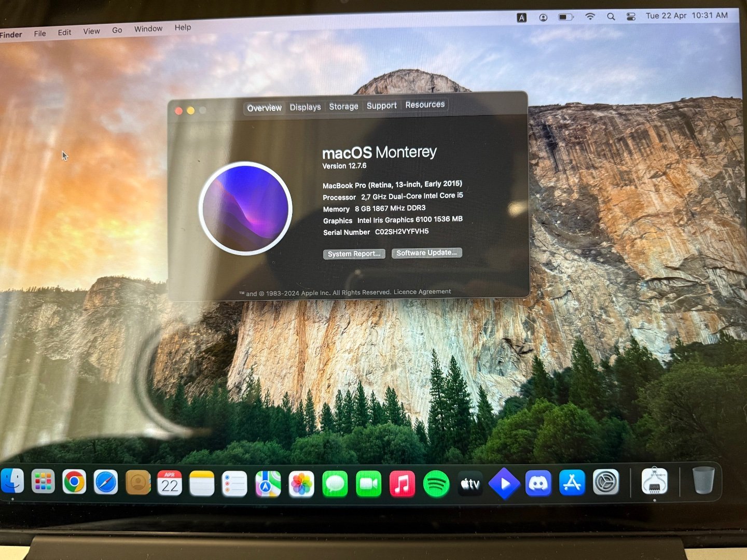Open Spotlight search in menu bar
The width and height of the screenshot is (747, 560).
(x=611, y=17)
